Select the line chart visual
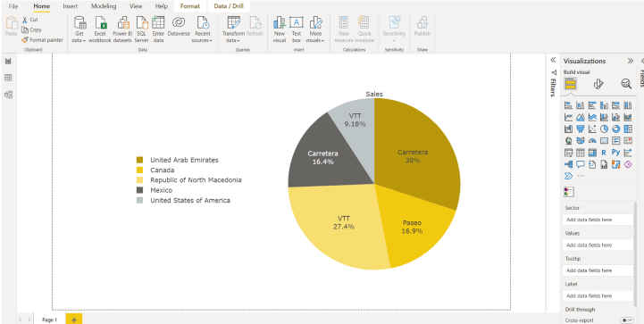The width and height of the screenshot is (644, 324). coord(568,118)
